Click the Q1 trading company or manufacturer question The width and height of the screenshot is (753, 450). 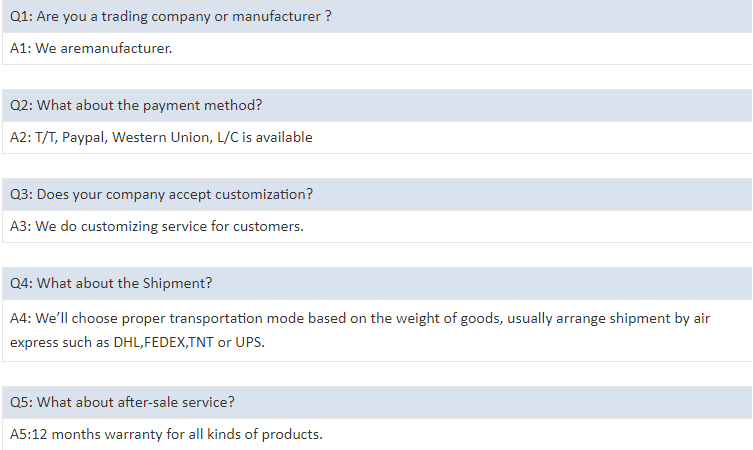pyautogui.click(x=170, y=17)
